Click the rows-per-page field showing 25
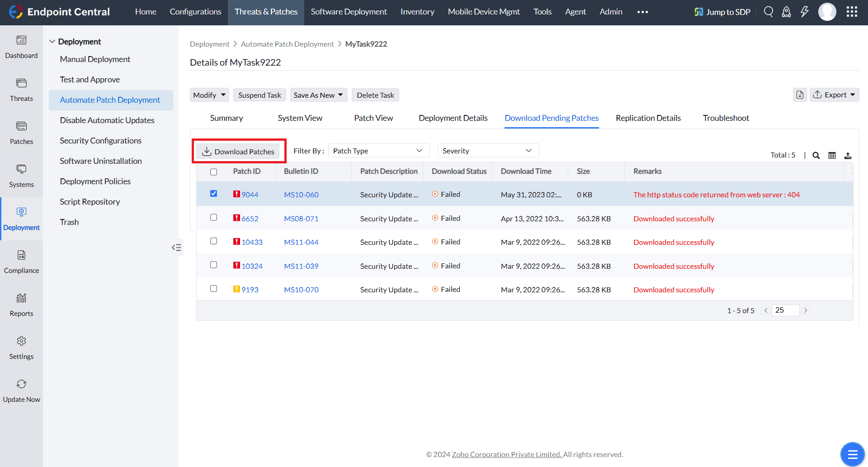868x467 pixels. coord(785,310)
